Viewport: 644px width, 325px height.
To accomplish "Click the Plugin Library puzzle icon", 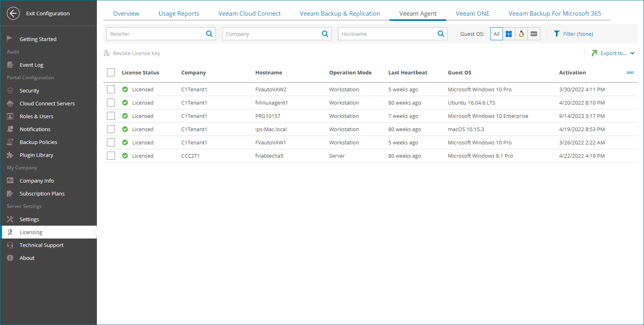I will [x=10, y=155].
